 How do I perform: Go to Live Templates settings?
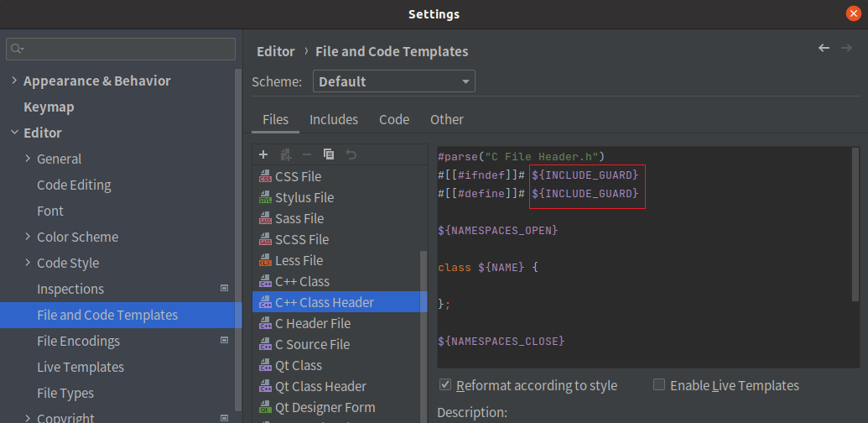(81, 367)
